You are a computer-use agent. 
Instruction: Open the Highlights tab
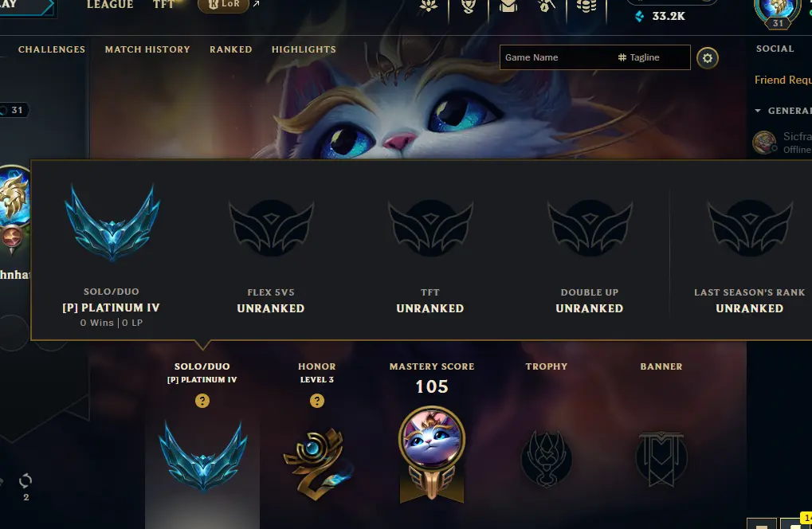(304, 49)
